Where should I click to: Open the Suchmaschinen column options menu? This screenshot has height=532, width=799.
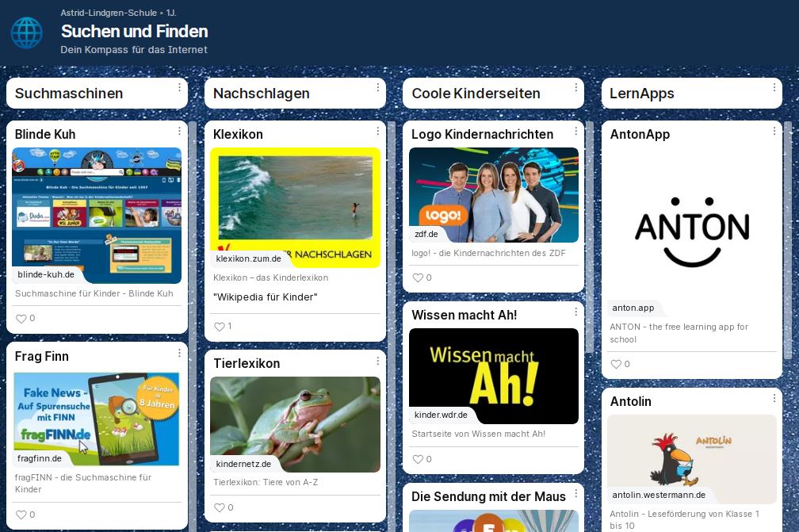(180, 87)
